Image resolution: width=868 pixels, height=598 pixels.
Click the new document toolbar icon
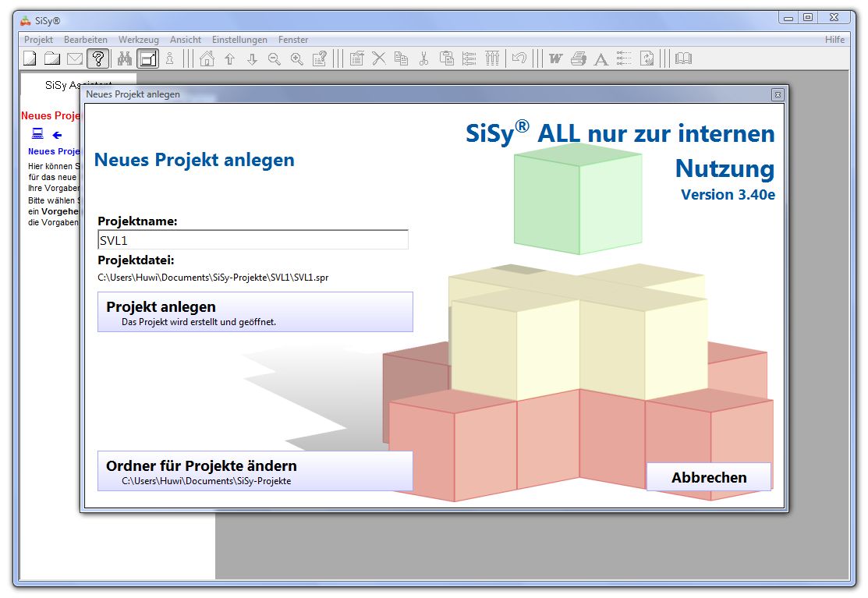[x=30, y=58]
